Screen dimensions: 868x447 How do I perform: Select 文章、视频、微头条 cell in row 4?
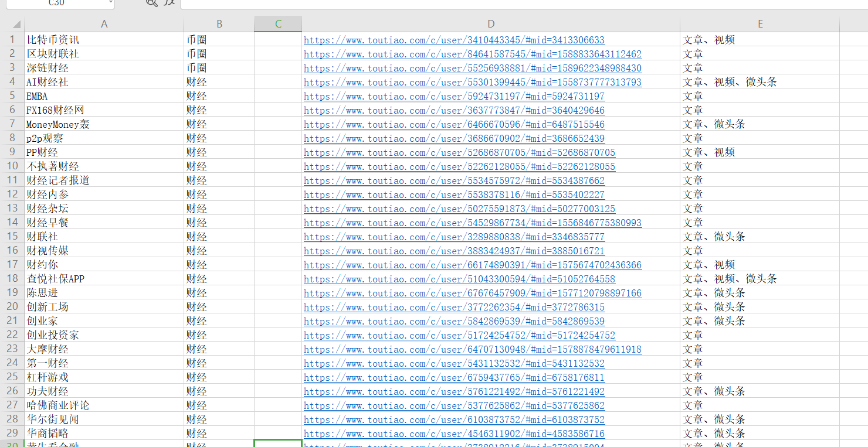(760, 82)
